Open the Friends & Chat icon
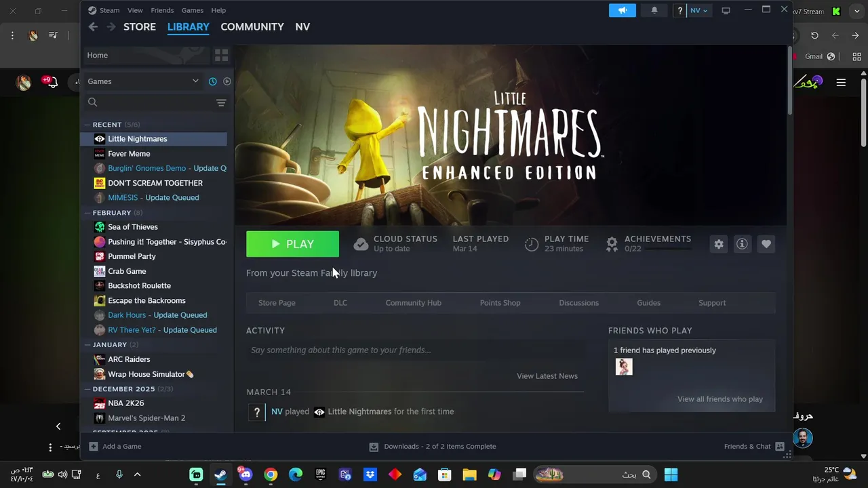The height and width of the screenshot is (488, 868). (x=780, y=446)
